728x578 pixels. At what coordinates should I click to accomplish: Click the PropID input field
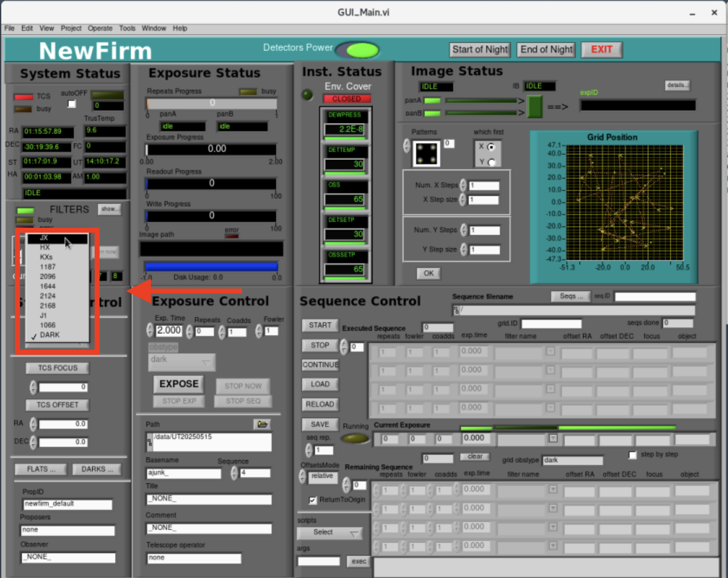click(68, 504)
